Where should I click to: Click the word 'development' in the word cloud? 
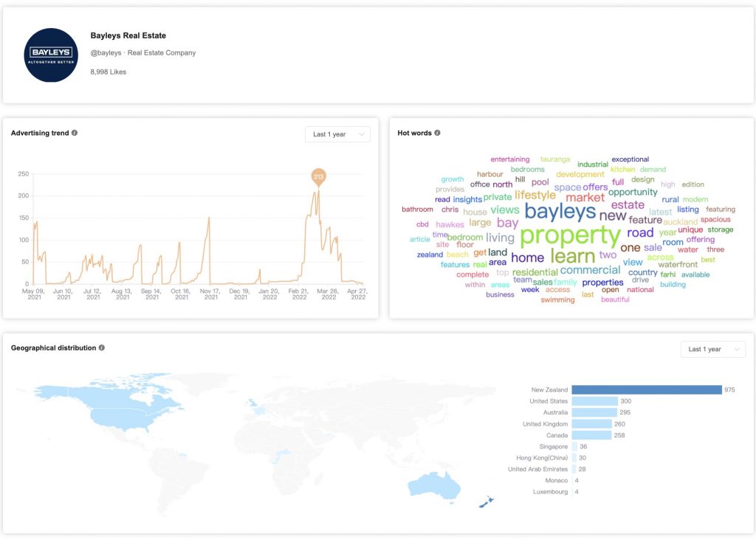(580, 174)
